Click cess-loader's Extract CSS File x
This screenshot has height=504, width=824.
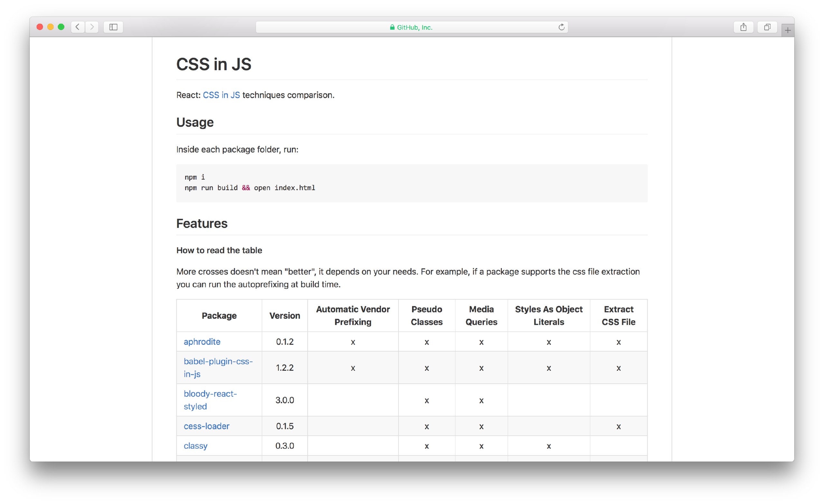[619, 427]
